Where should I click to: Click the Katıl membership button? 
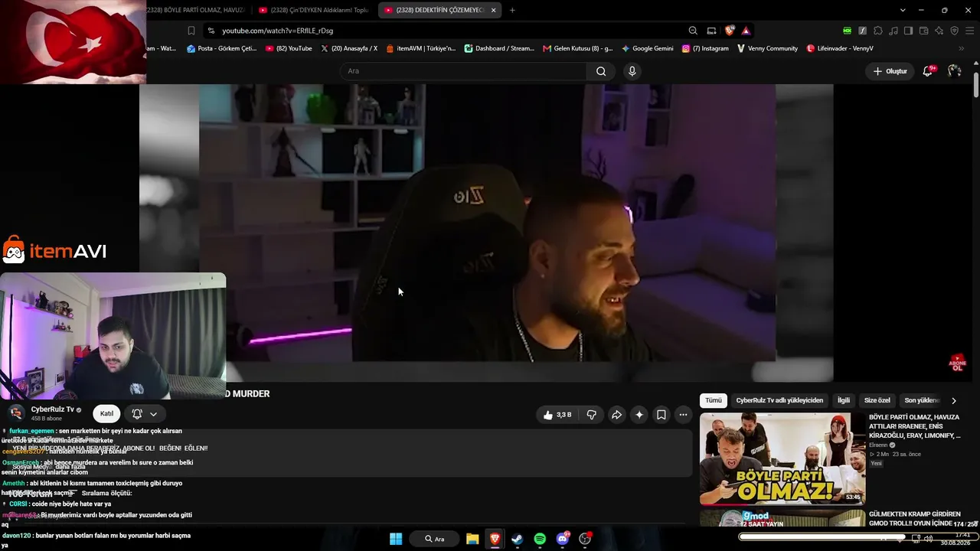(x=106, y=414)
